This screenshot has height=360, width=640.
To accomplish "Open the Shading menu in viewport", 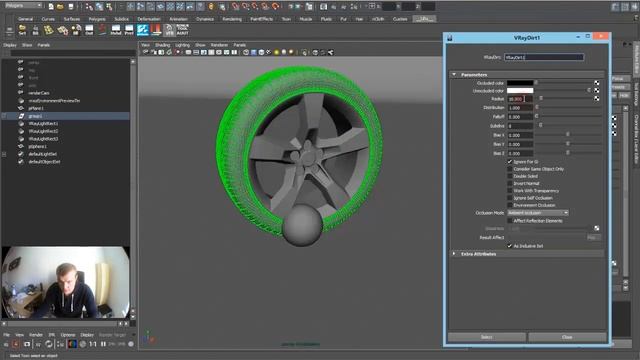I will pos(162,45).
